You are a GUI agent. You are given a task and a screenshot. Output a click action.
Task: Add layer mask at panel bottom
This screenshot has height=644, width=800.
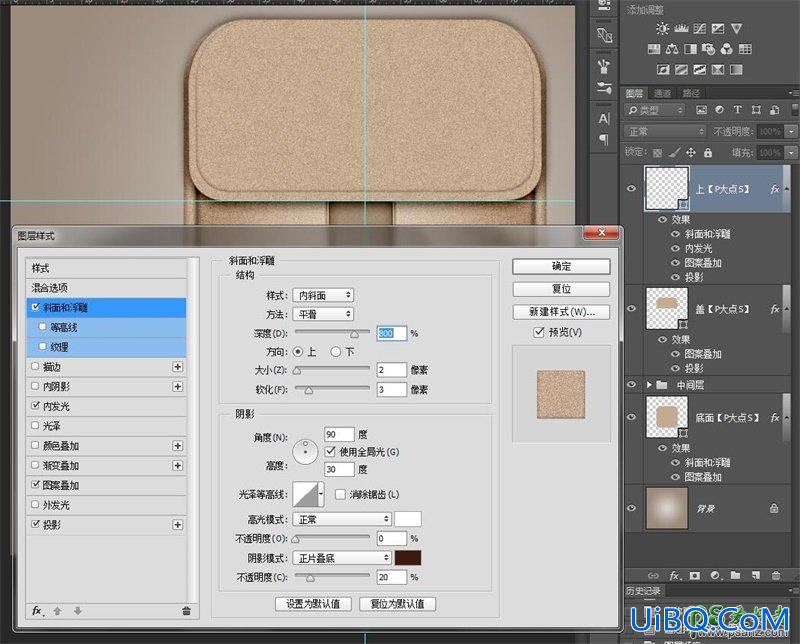tap(694, 575)
